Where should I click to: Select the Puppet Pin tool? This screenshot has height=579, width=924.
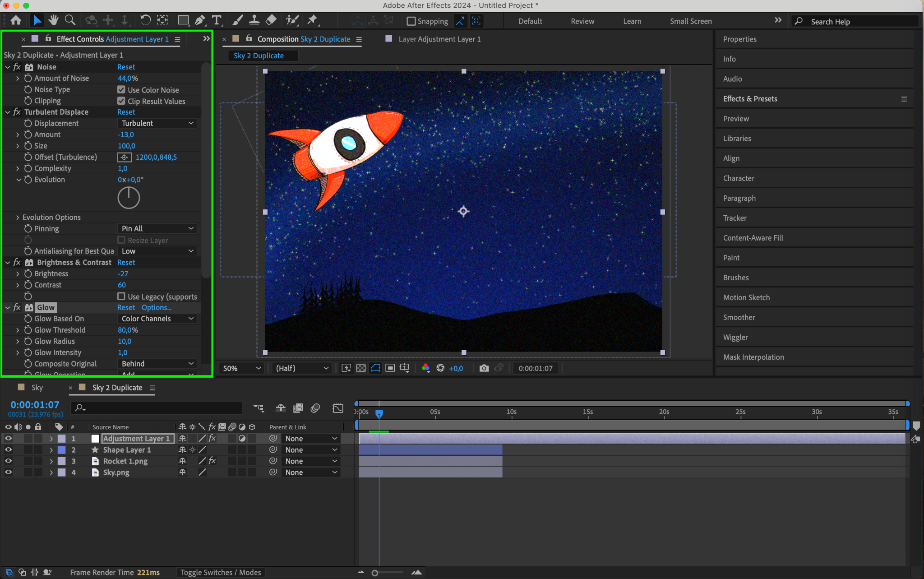point(312,20)
